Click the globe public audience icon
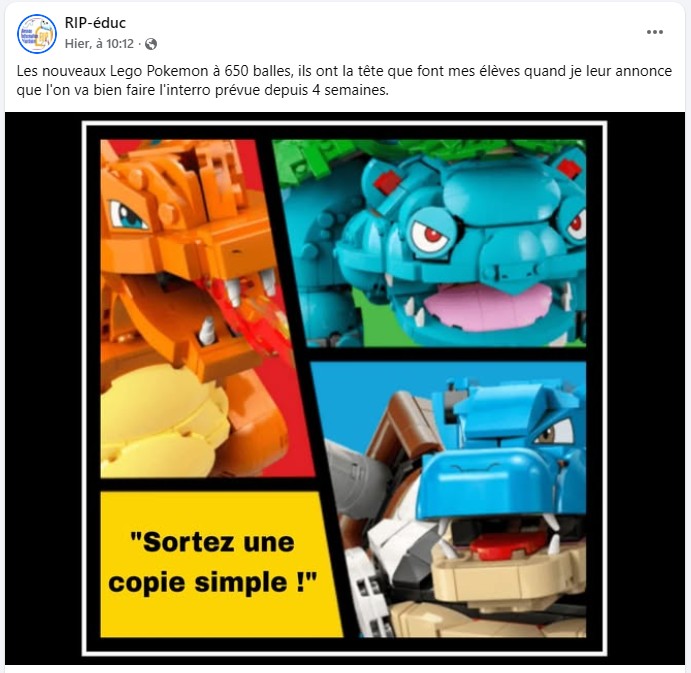The height and width of the screenshot is (673, 691). click(151, 44)
